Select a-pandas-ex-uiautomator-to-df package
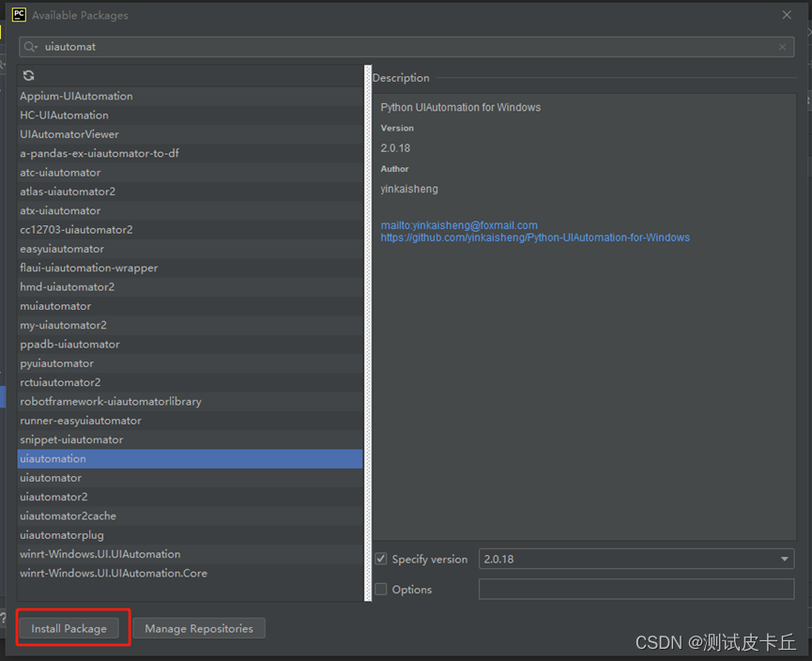Screen dimensions: 812x661 click(x=190, y=153)
